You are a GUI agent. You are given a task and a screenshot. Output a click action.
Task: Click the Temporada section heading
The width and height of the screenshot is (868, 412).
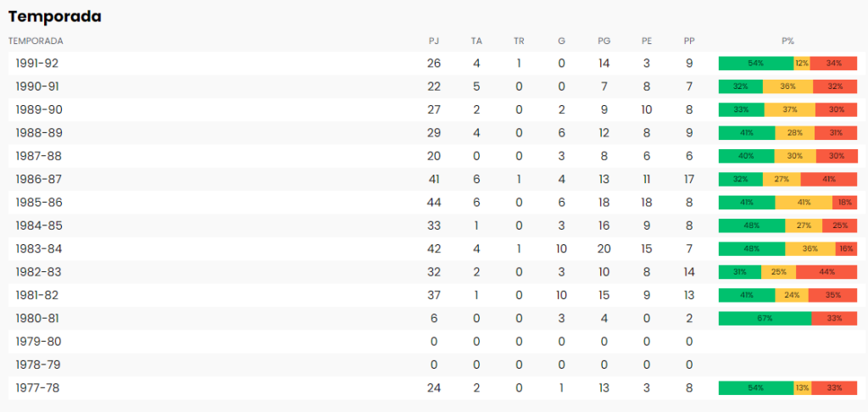[55, 17]
